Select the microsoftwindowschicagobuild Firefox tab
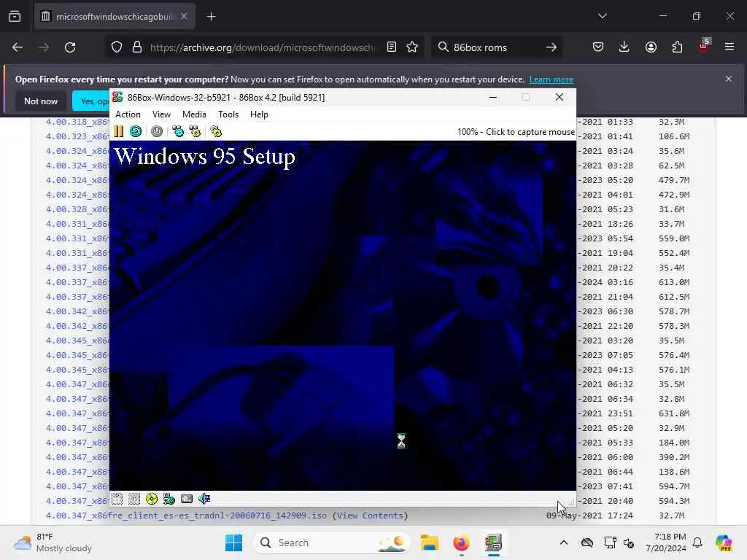The width and height of the screenshot is (747, 560). point(115,17)
